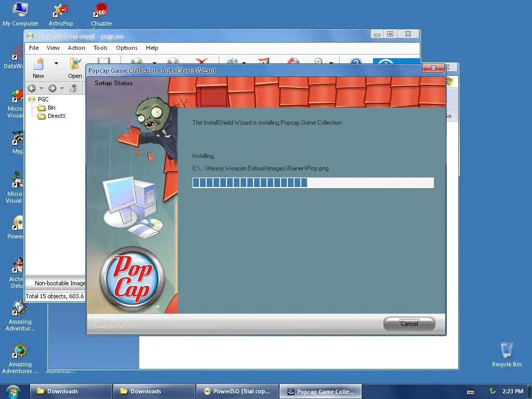Click the installation progress bar
This screenshot has width=532, height=399.
coord(313,182)
